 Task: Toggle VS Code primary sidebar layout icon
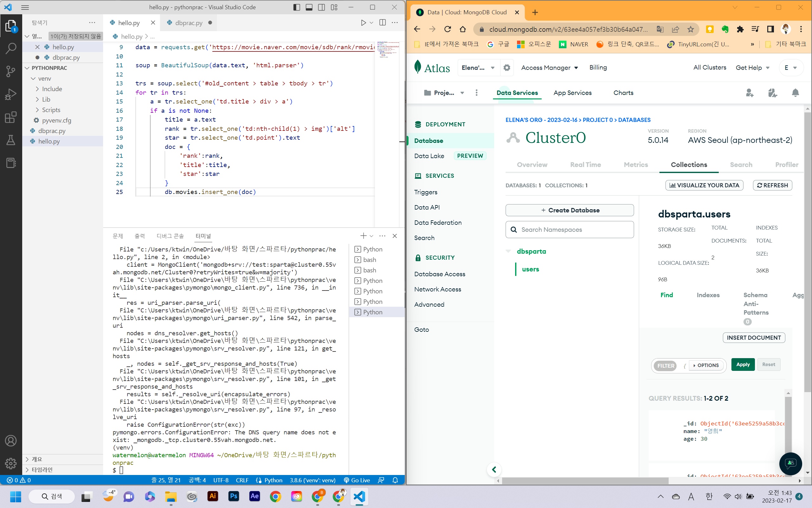click(297, 7)
